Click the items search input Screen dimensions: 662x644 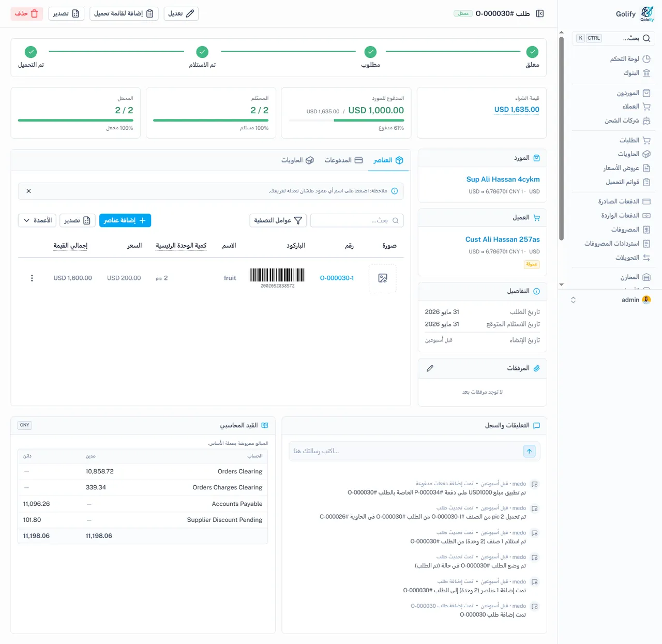coord(357,220)
